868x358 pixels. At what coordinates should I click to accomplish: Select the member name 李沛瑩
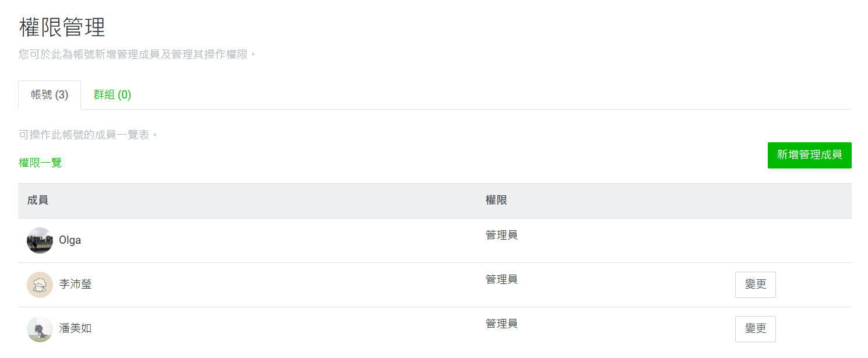(x=75, y=285)
